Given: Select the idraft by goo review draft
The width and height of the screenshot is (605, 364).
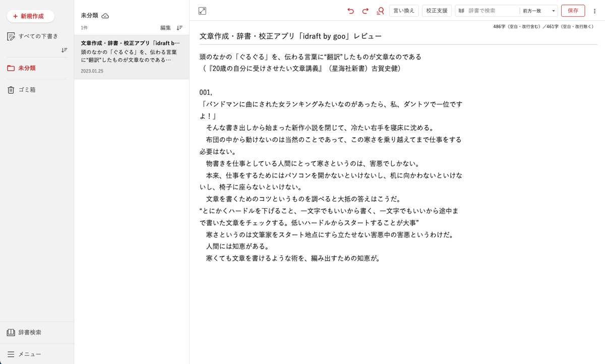Looking at the screenshot, I should pos(132,57).
